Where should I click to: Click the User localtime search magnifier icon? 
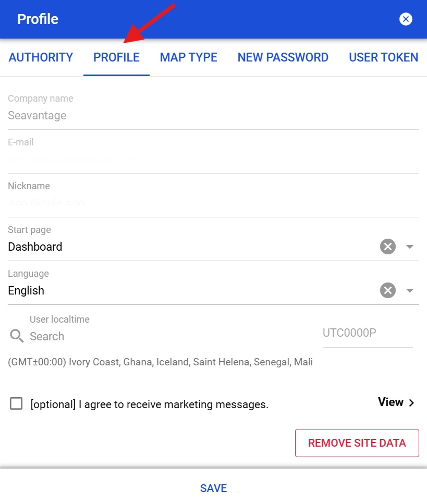click(17, 336)
